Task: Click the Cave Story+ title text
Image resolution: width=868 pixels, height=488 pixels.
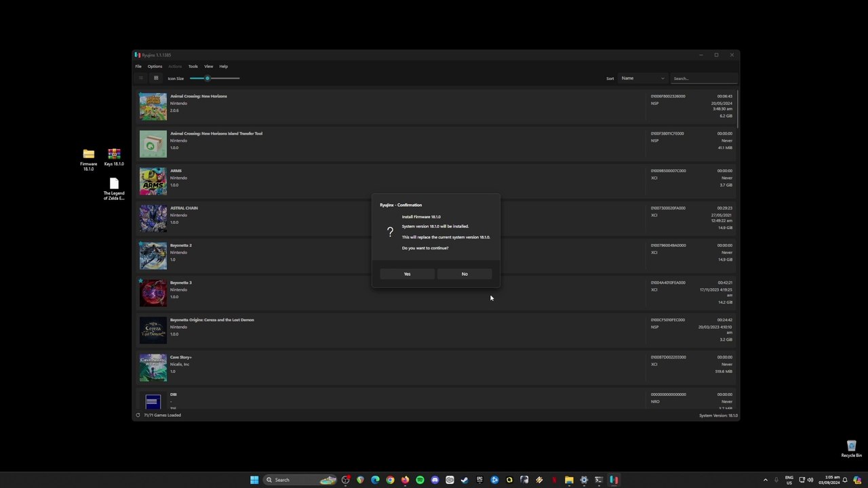Action: click(x=181, y=357)
